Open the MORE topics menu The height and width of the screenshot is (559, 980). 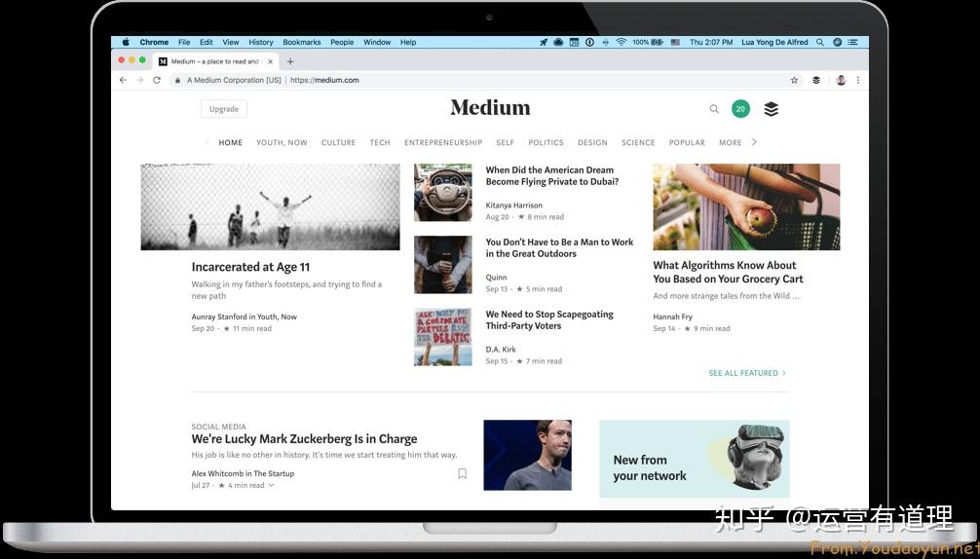coord(730,142)
